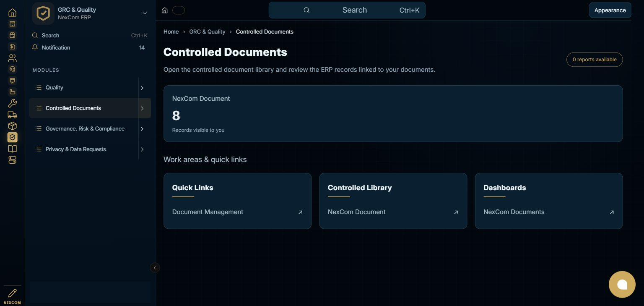Collapse the sidebar with the round arrow
The image size is (644, 306).
[155, 268]
